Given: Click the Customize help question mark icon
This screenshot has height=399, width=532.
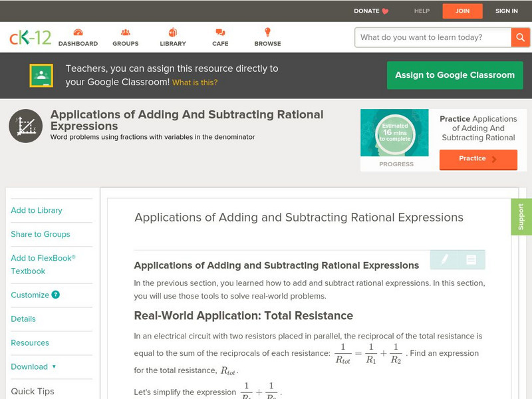Looking at the screenshot, I should pos(56,295).
